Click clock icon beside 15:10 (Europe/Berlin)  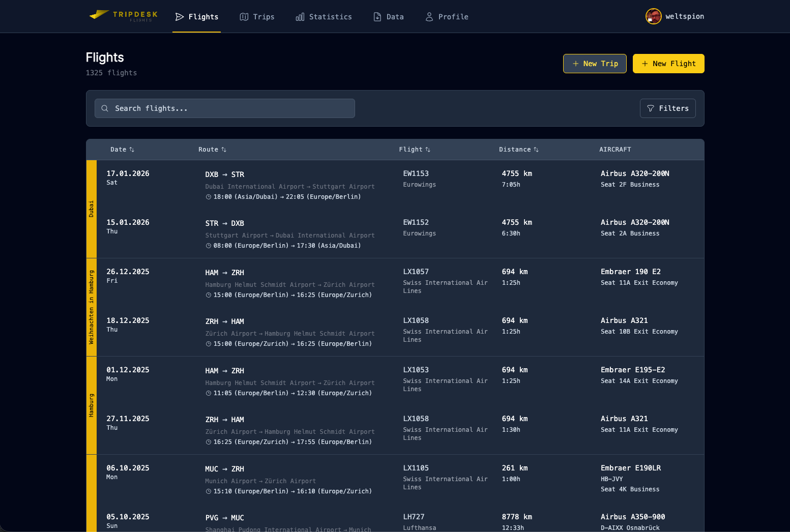coord(209,491)
